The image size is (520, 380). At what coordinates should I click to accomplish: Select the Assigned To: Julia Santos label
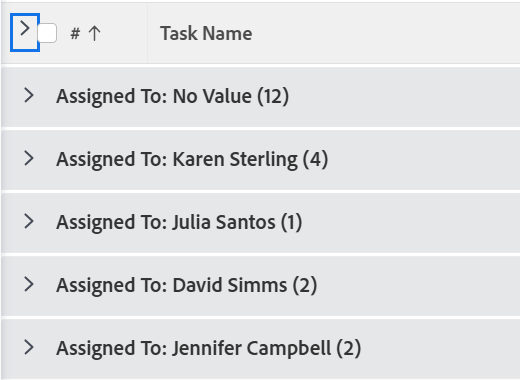pos(179,222)
